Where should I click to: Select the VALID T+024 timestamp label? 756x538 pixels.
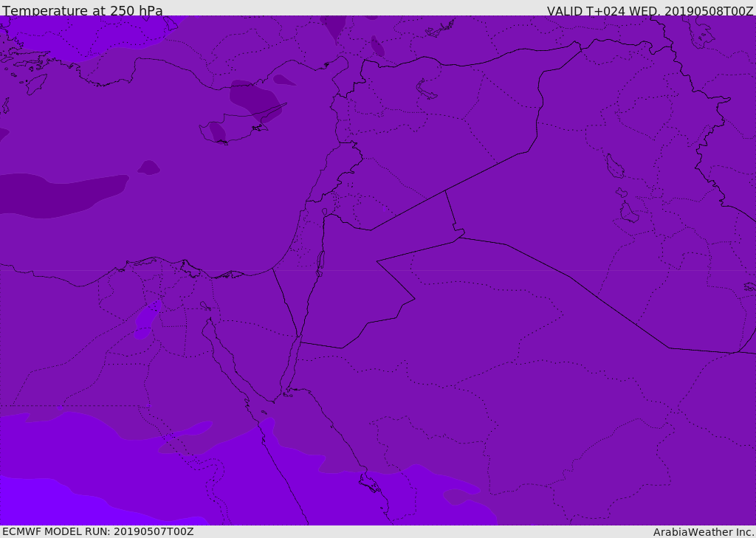click(x=650, y=10)
